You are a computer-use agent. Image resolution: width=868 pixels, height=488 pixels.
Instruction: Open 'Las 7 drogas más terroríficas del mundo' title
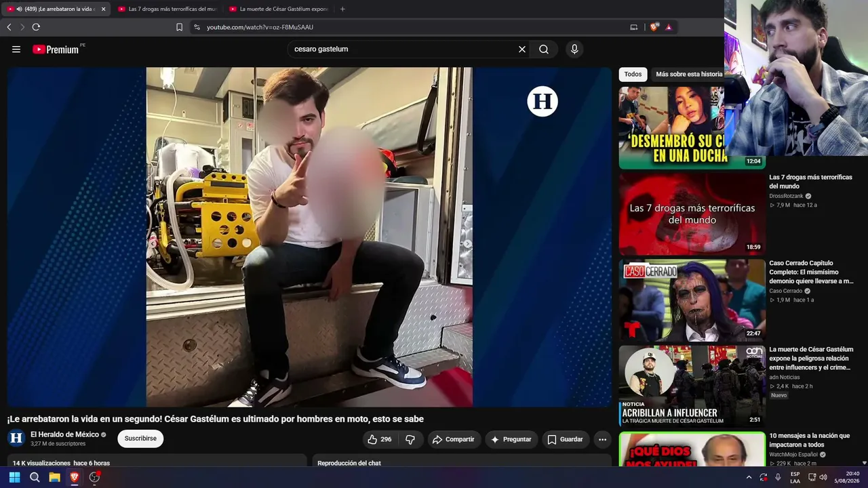tap(810, 182)
